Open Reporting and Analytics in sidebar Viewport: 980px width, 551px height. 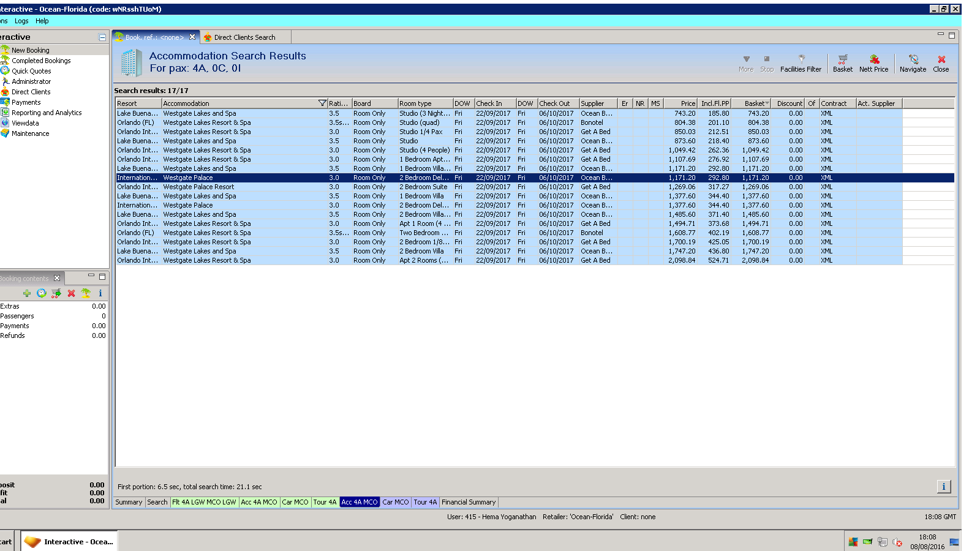47,113
